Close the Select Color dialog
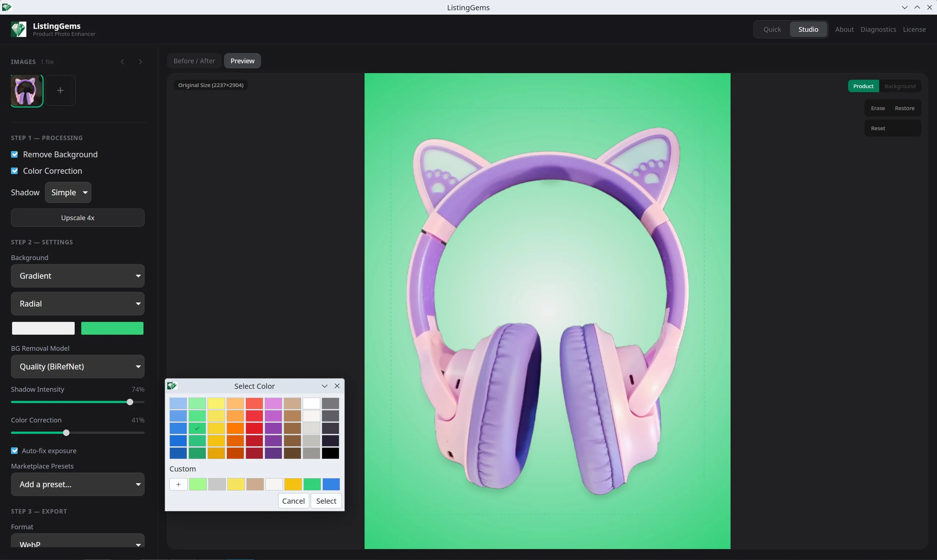Screen dimensions: 937x560 click(x=337, y=386)
